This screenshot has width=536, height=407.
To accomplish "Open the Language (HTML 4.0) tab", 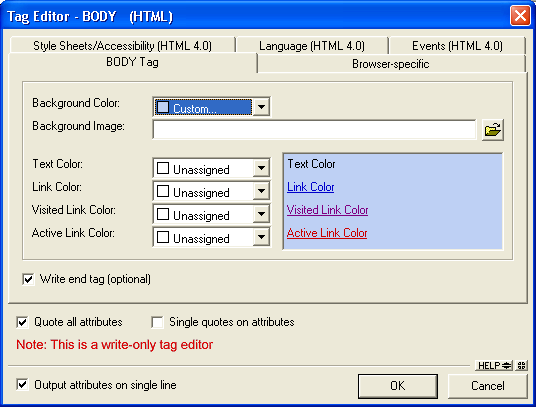I will point(312,45).
